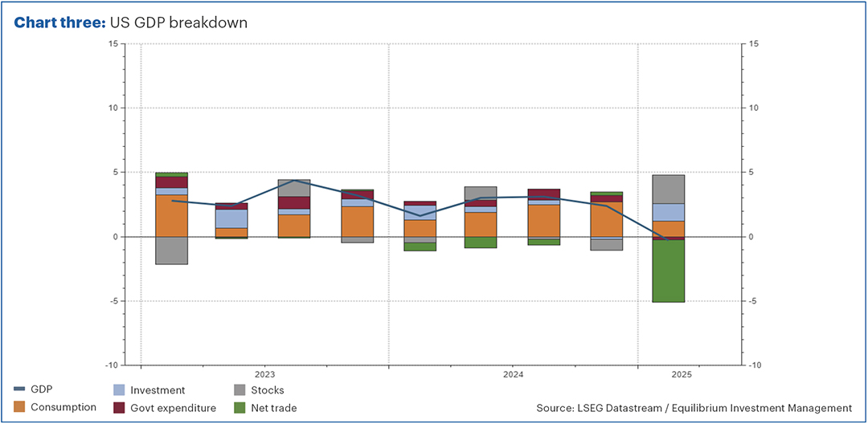Click the blue Investment legend swatch
Screen dimensions: 868x424
[120, 390]
